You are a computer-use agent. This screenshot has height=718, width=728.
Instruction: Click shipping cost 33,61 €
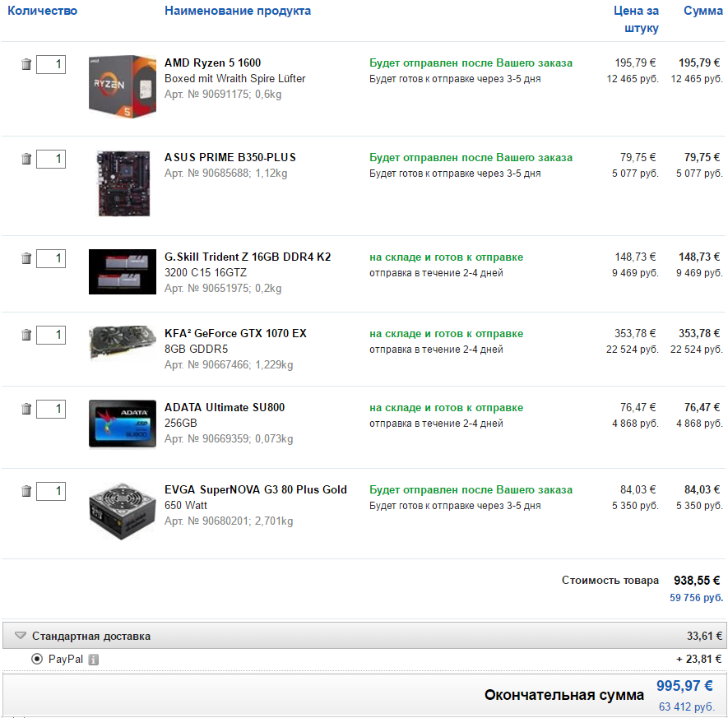[x=704, y=636]
